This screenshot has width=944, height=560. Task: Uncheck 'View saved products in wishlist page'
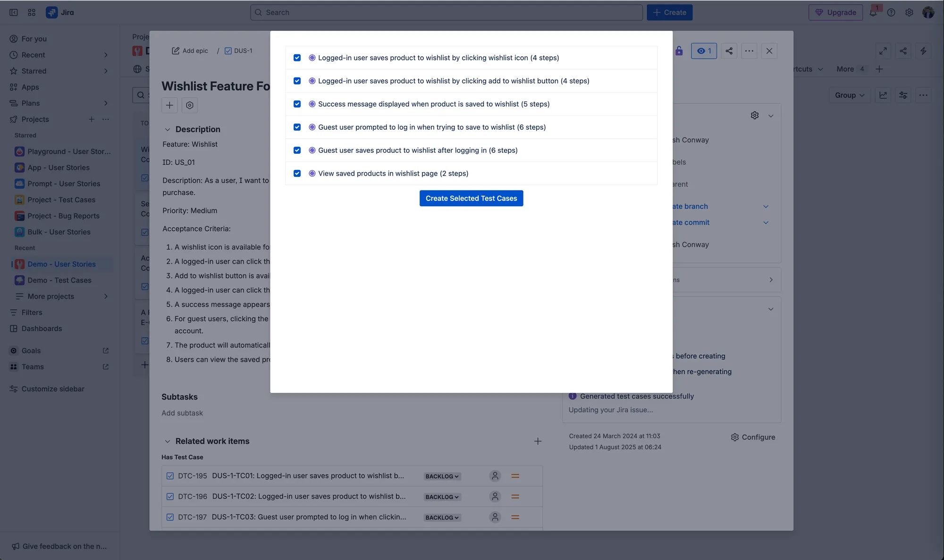[297, 173]
